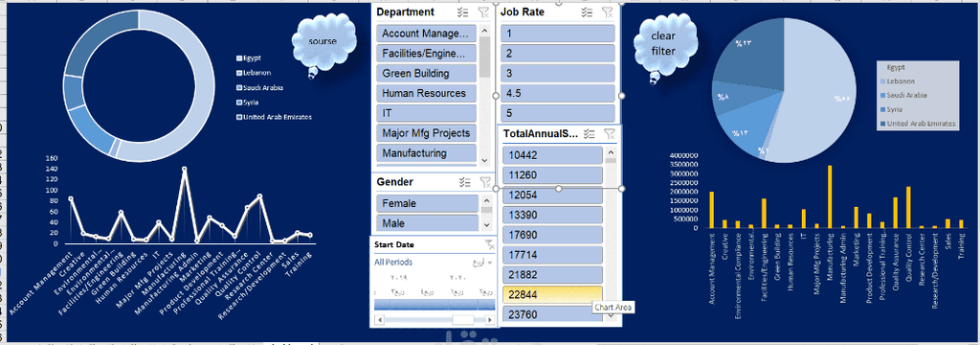Clear filter icon on Start Date timeline
This screenshot has height=345, width=980.
488,244
